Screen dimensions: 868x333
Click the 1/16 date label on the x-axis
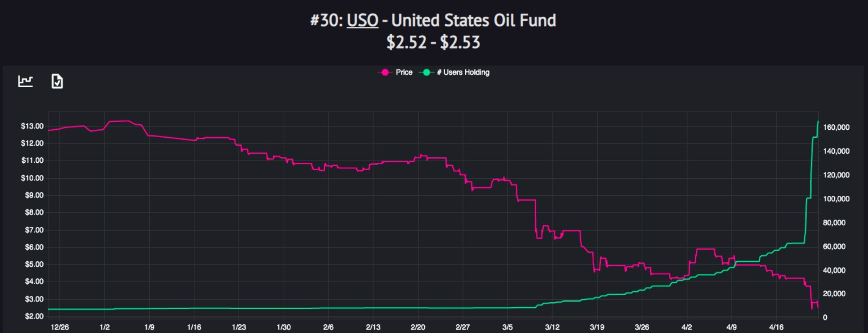194,327
